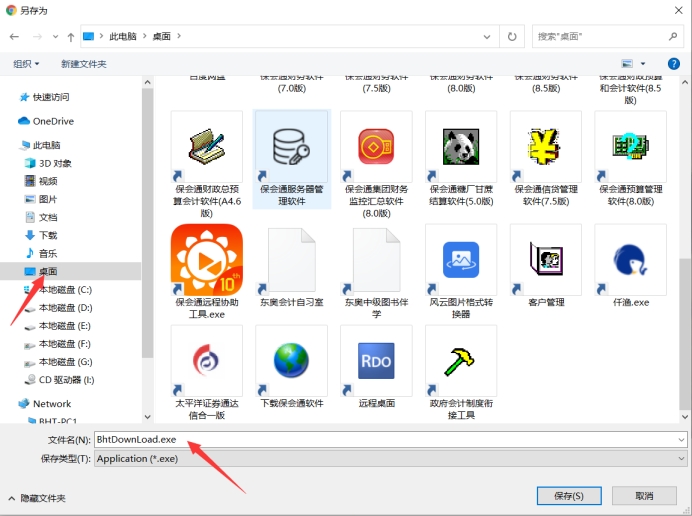This screenshot has width=692, height=516.
Task: Select the 东奥会计自习室 file icon
Action: click(x=291, y=260)
